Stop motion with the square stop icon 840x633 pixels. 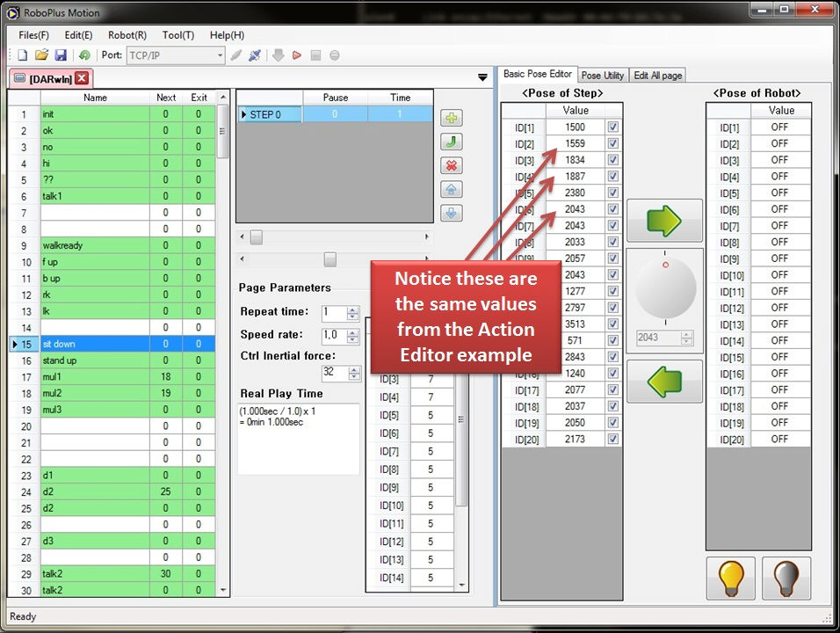pyautogui.click(x=315, y=55)
